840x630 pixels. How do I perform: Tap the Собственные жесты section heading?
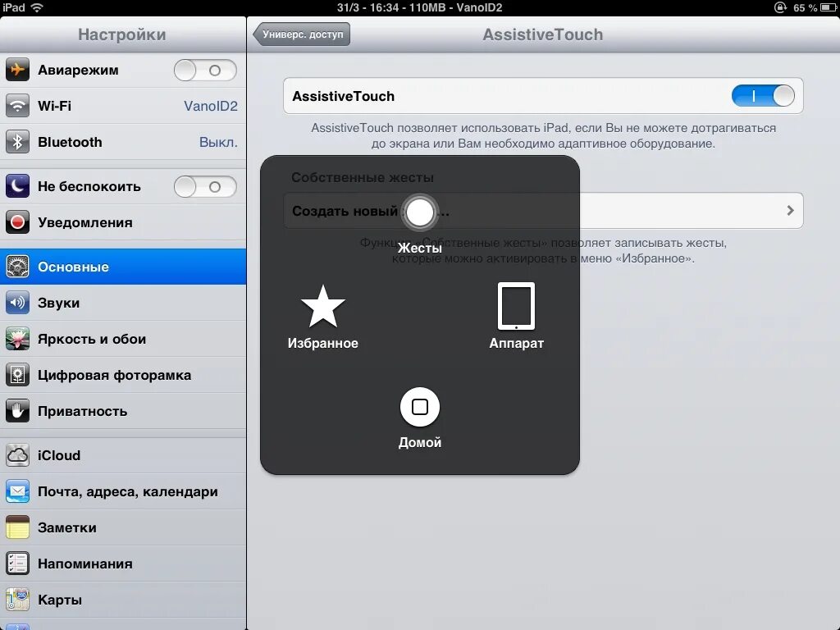[x=363, y=177]
